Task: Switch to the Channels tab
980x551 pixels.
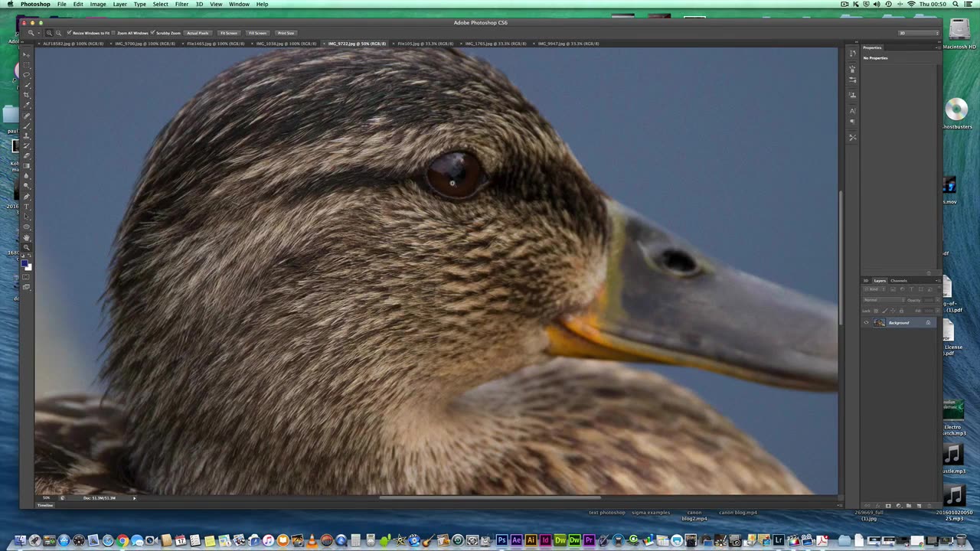Action: pos(899,281)
